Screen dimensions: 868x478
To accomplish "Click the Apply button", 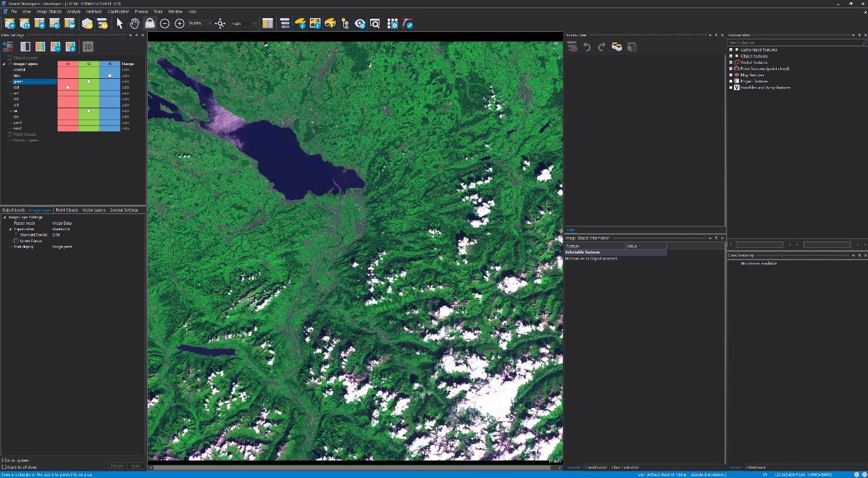I will click(x=135, y=466).
